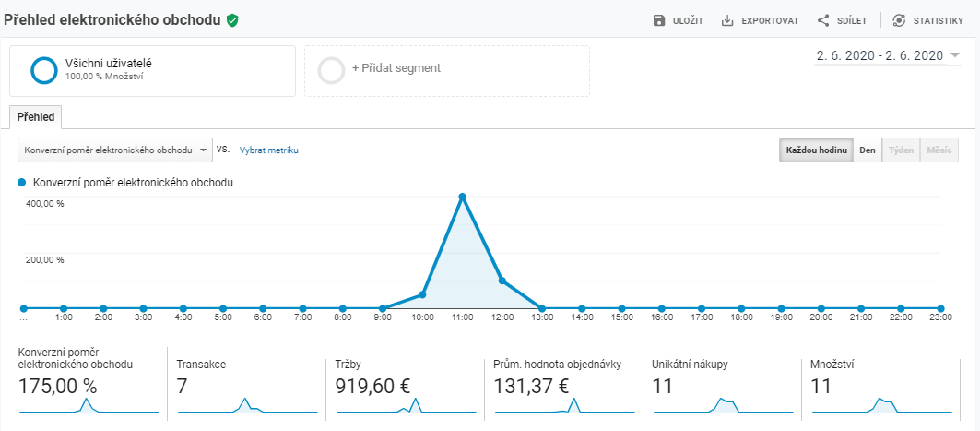Click the chart data point at 9:00

click(383, 308)
